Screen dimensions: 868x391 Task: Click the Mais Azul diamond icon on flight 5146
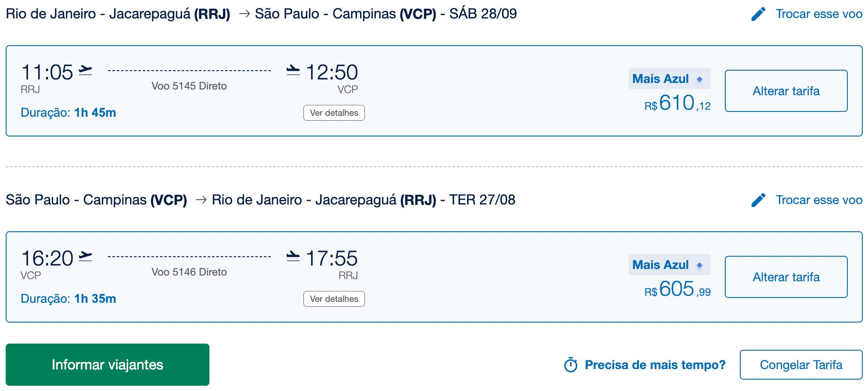pos(699,265)
